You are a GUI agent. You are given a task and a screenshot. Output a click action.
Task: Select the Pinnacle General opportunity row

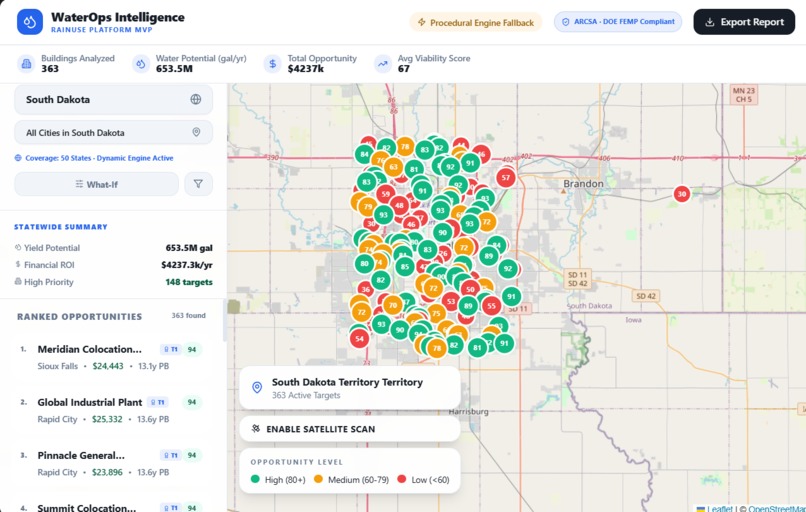[112, 463]
